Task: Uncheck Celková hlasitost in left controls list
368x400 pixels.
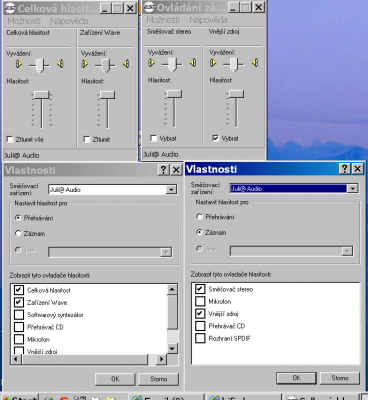Action: [19, 290]
